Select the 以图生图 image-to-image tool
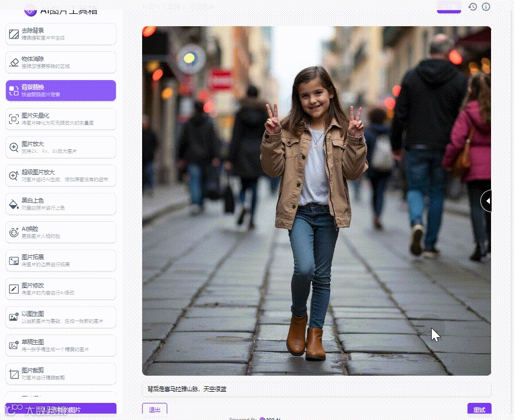 click(61, 317)
